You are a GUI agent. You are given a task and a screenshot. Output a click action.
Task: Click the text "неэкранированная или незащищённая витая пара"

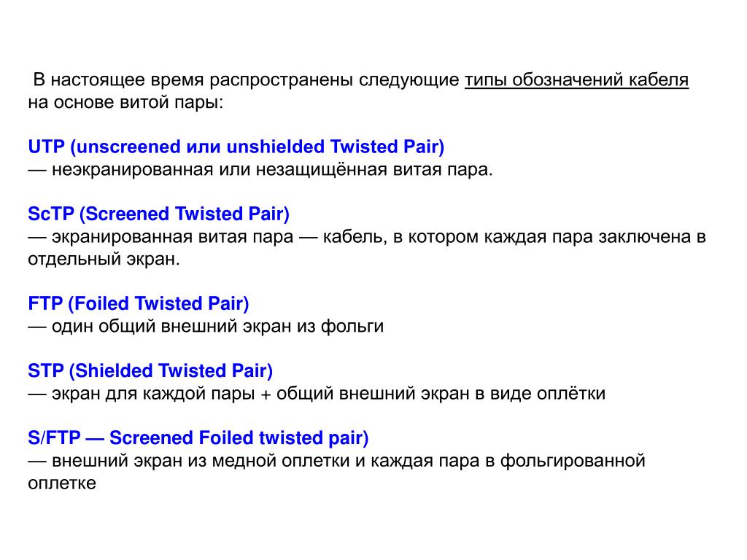tap(272, 169)
